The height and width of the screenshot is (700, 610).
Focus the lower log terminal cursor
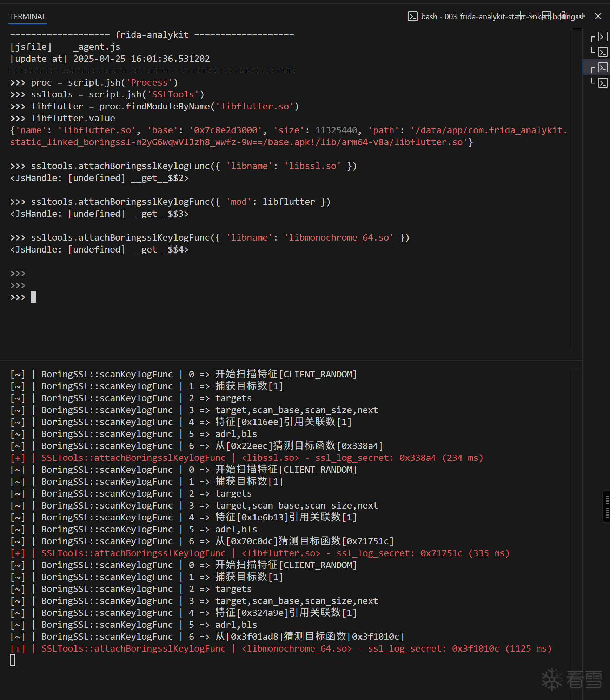coord(13,660)
